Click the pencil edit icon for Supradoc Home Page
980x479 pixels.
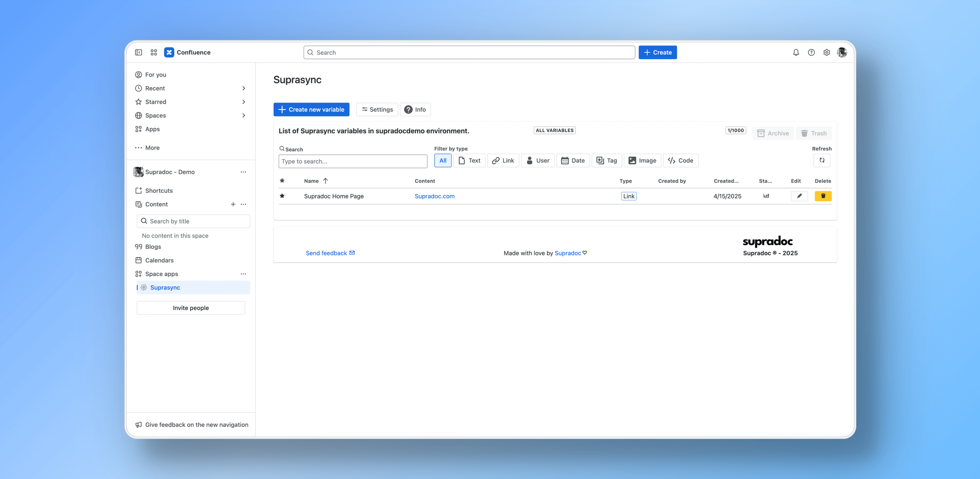coord(799,196)
